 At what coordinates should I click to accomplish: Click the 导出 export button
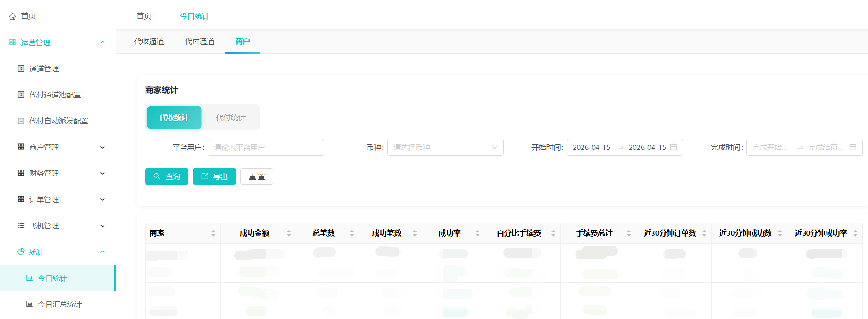coord(214,176)
